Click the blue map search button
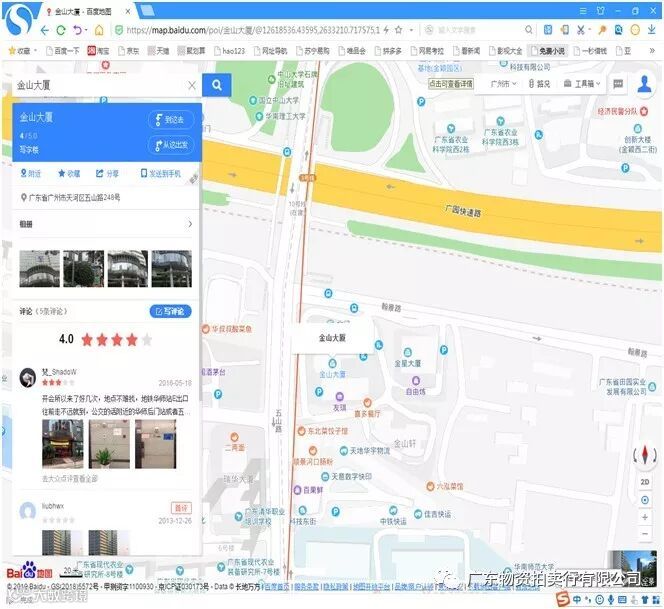The height and width of the screenshot is (609, 664). click(217, 85)
